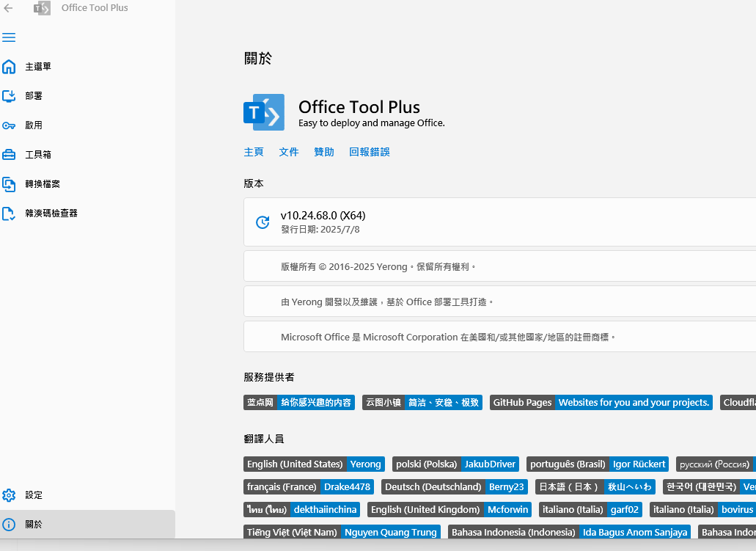Open the 設定 gear icon

click(9, 495)
